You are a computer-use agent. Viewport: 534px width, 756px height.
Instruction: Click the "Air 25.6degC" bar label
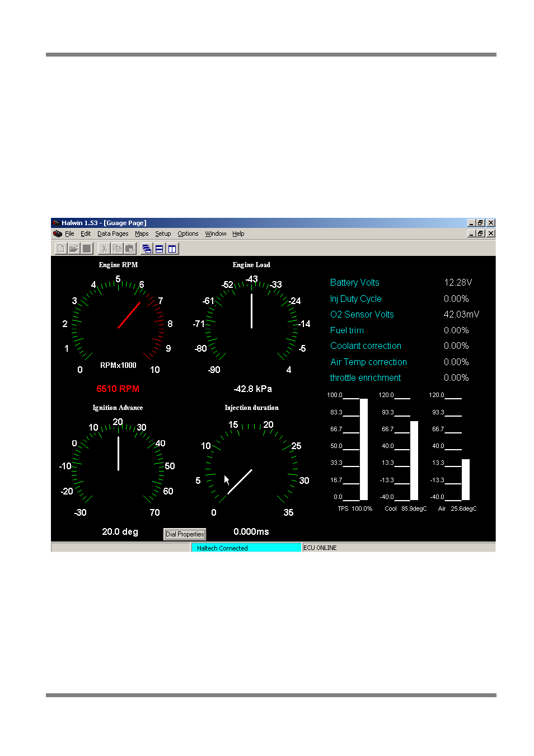pyautogui.click(x=457, y=508)
